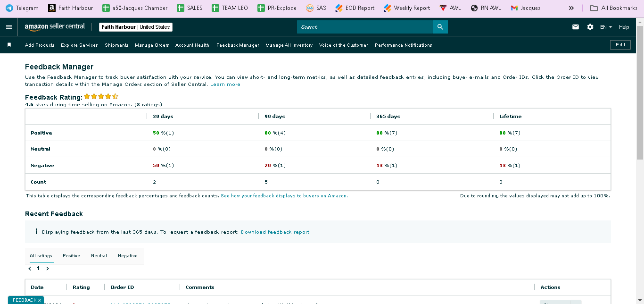Expand the bookmarks overflow chevron
This screenshot has height=304, width=644.
coord(571,8)
